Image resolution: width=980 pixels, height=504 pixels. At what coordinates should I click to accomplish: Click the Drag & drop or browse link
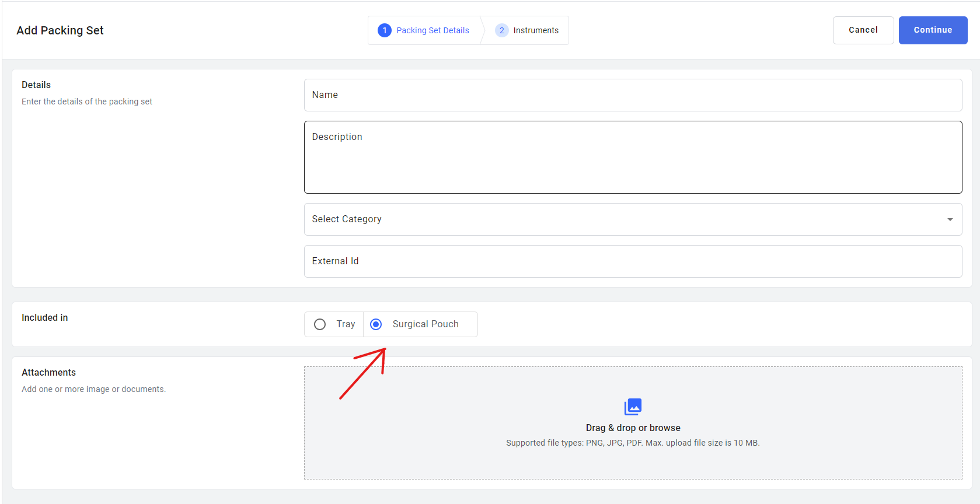coord(633,428)
